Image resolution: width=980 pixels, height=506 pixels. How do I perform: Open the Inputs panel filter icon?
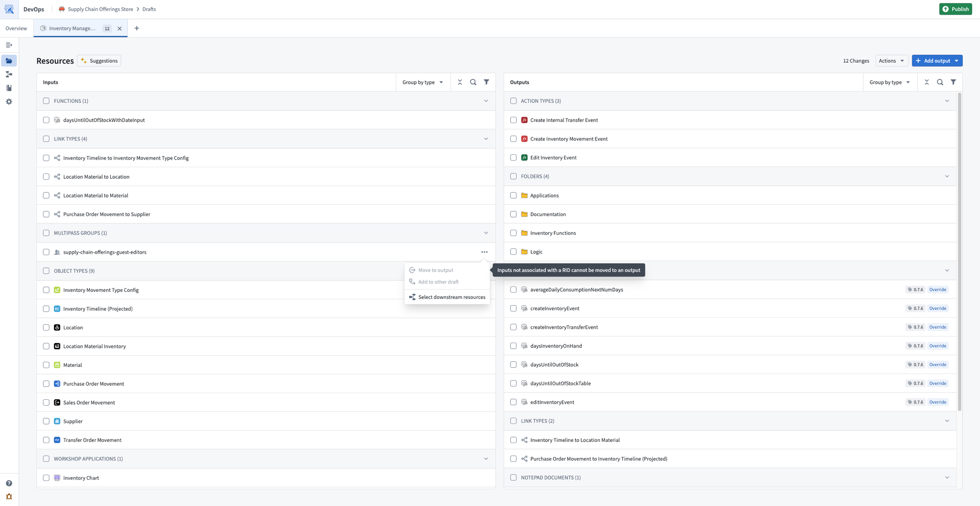[x=486, y=82]
